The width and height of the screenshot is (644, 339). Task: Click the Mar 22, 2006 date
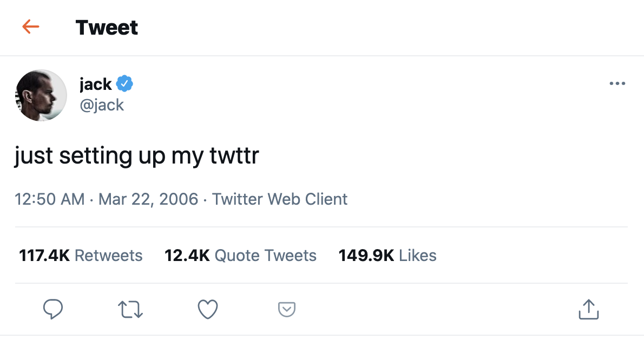click(x=148, y=199)
